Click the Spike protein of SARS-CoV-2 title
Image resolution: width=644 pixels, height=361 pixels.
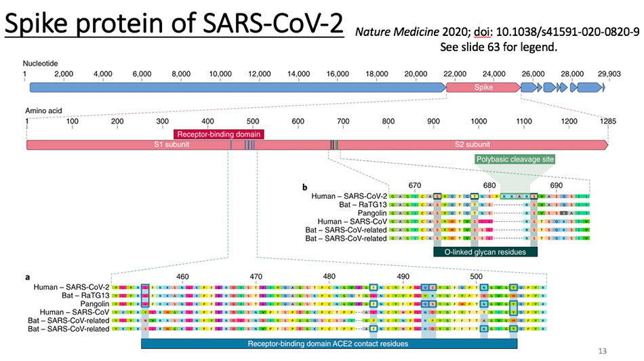pos(174,24)
